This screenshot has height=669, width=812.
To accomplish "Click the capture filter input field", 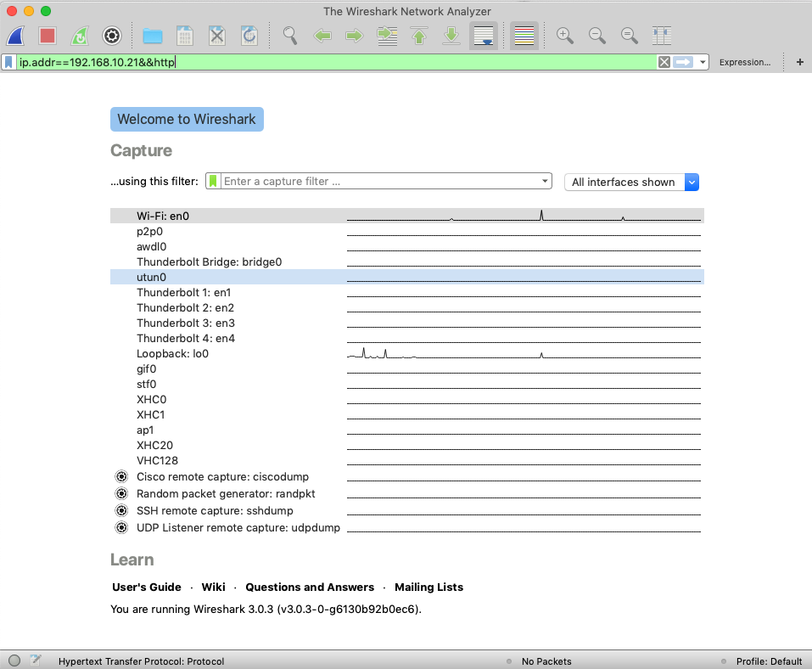I will pos(379,182).
